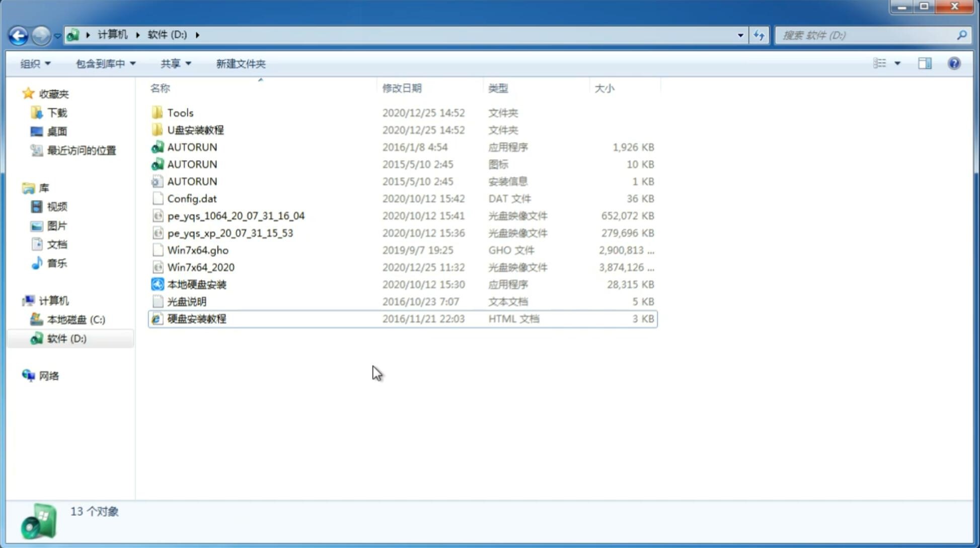This screenshot has height=548, width=980.
Task: Select 软件 (D:) drive in sidebar
Action: [66, 338]
